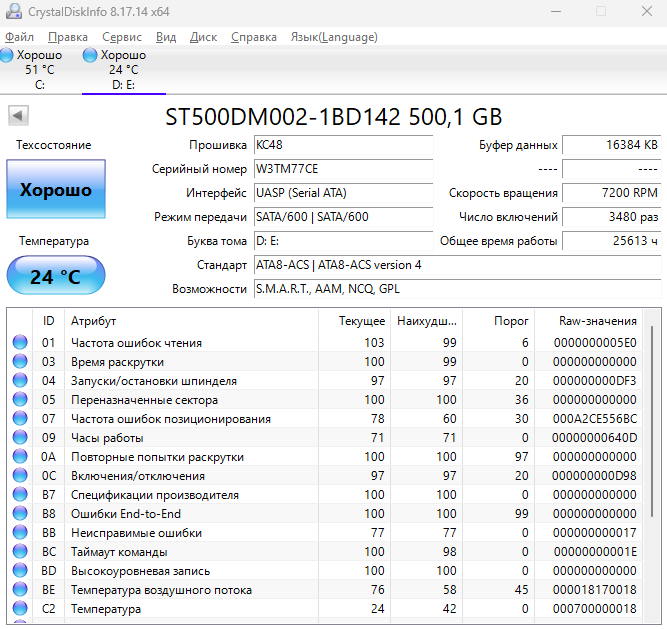Click the Raw-значения column header
667x629 pixels.
(x=589, y=321)
